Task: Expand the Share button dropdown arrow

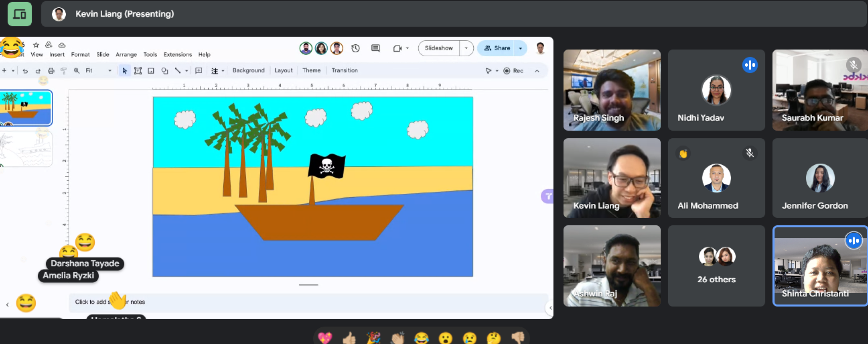Action: [x=521, y=48]
